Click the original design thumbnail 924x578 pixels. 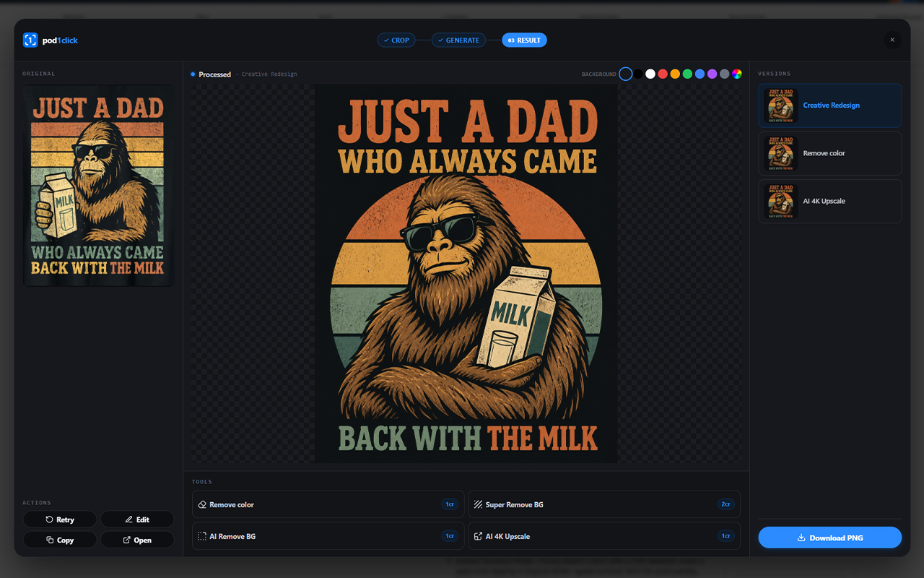click(x=98, y=185)
